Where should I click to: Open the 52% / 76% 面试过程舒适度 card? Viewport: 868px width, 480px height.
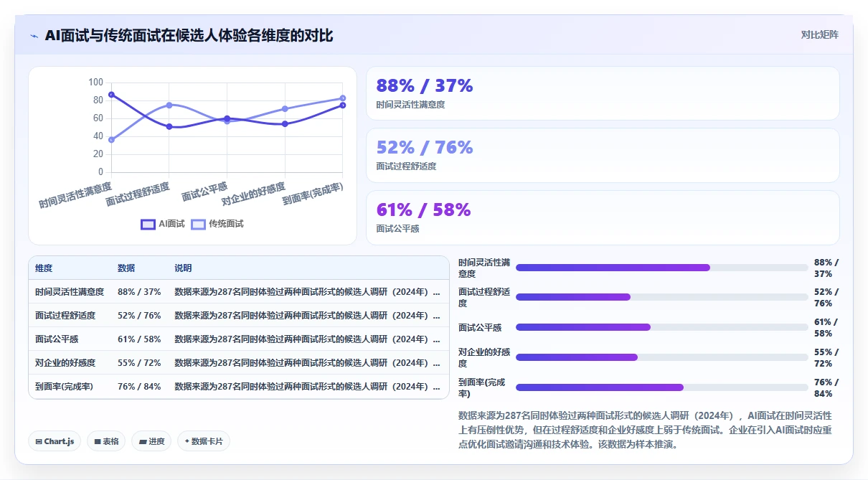[x=603, y=156]
